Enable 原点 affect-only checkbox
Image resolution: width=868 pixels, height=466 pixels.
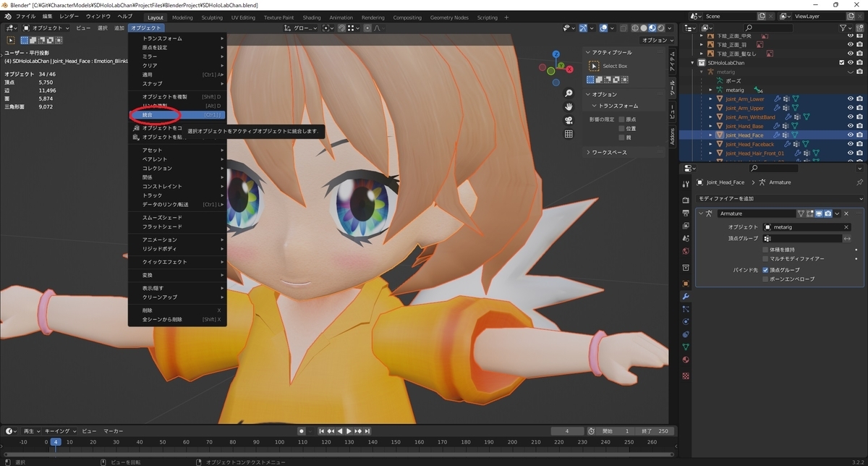tap(621, 119)
